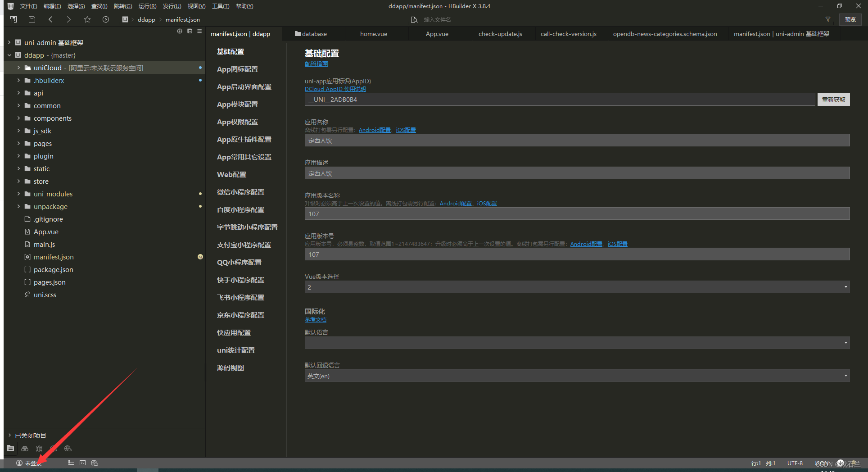The height and width of the screenshot is (472, 868).
Task: Open the 配置指南 link
Action: tap(316, 64)
